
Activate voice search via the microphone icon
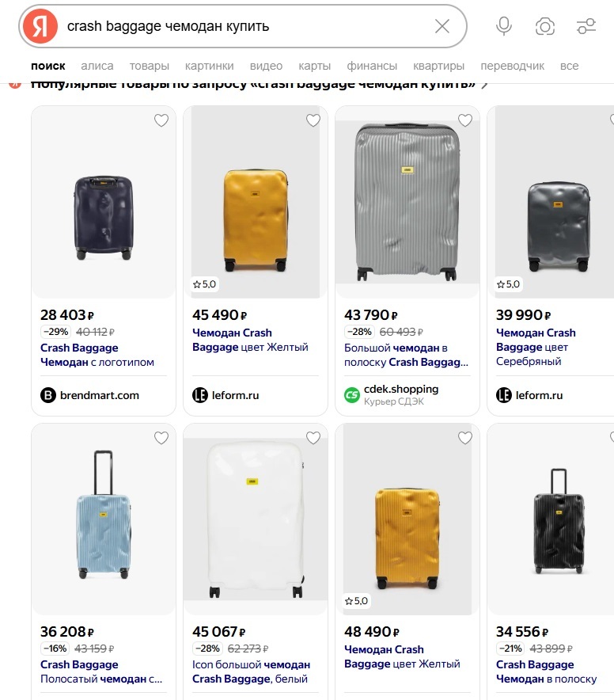pyautogui.click(x=504, y=25)
